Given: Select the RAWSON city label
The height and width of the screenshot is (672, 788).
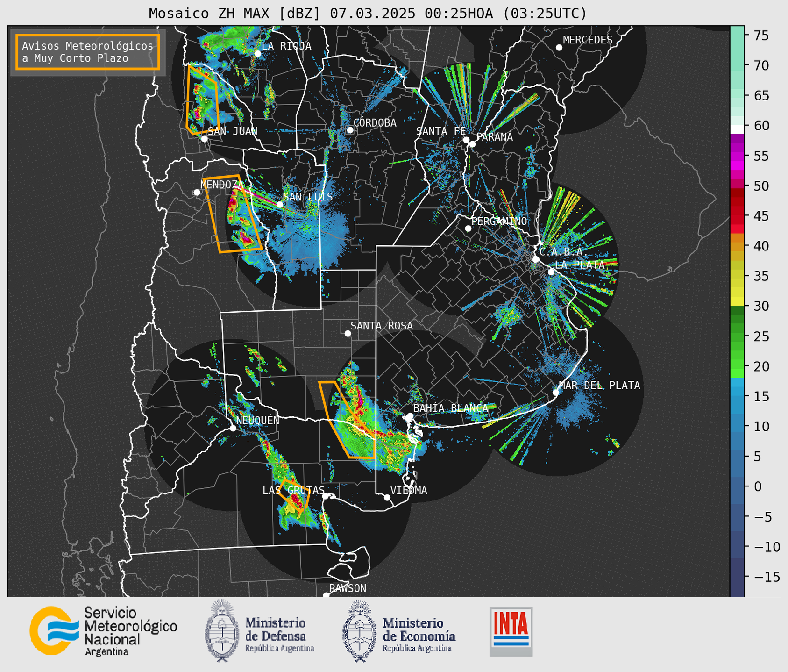Looking at the screenshot, I should coord(348,588).
